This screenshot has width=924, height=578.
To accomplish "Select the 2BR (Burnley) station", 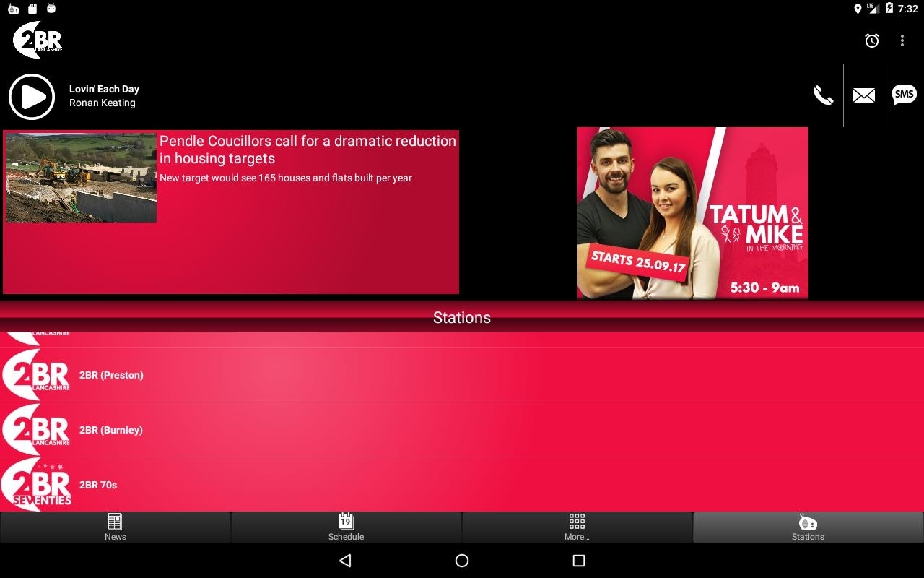I will pyautogui.click(x=462, y=430).
